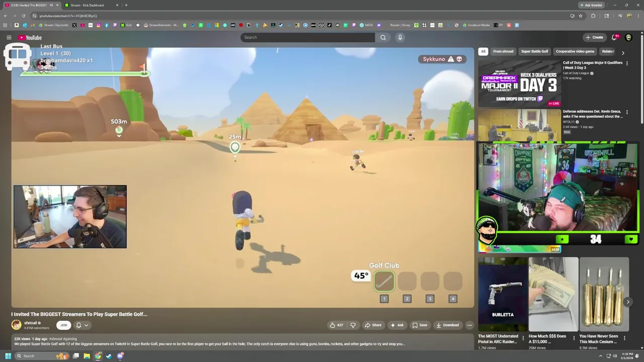Open File Explorer from the taskbar
Image resolution: width=644 pixels, height=362 pixels.
pyautogui.click(x=87, y=356)
